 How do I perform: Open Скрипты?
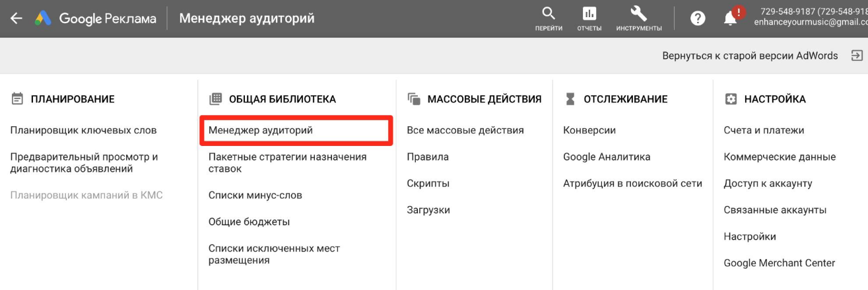point(428,183)
